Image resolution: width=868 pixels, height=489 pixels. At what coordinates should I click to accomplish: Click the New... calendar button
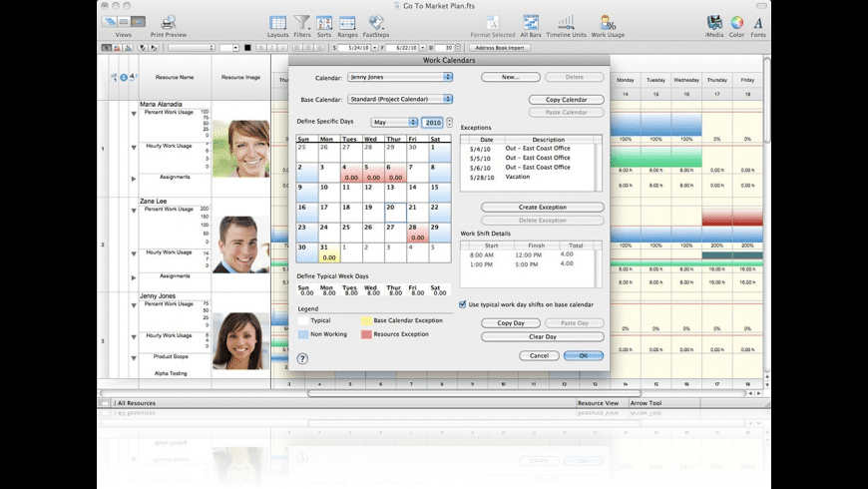click(x=511, y=77)
